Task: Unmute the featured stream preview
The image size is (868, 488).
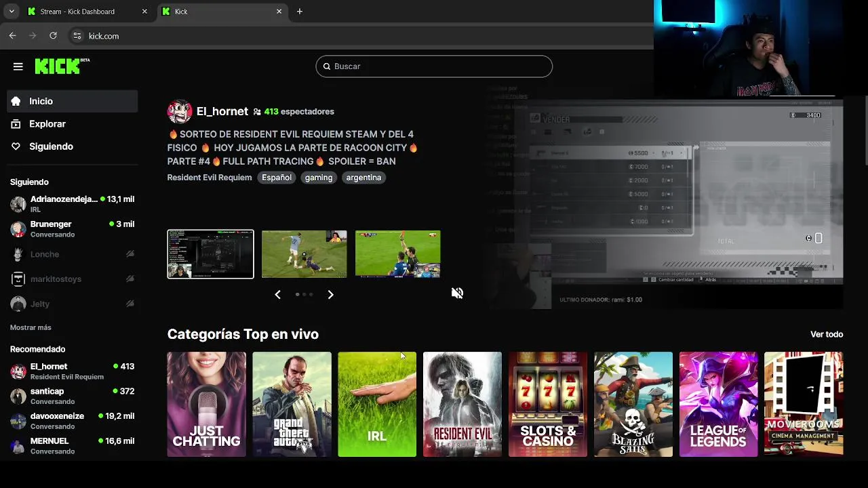Action: tap(458, 293)
